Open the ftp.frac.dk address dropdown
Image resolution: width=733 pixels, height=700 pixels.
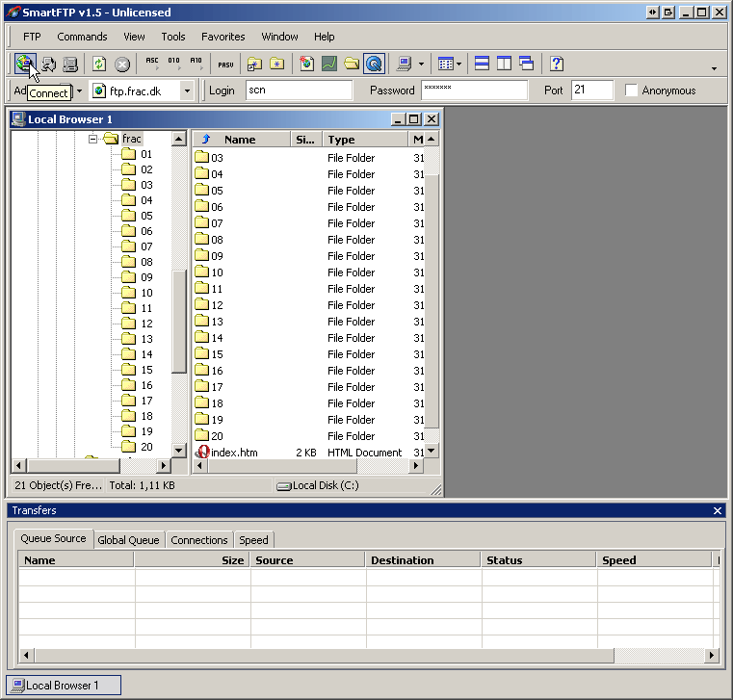(187, 91)
